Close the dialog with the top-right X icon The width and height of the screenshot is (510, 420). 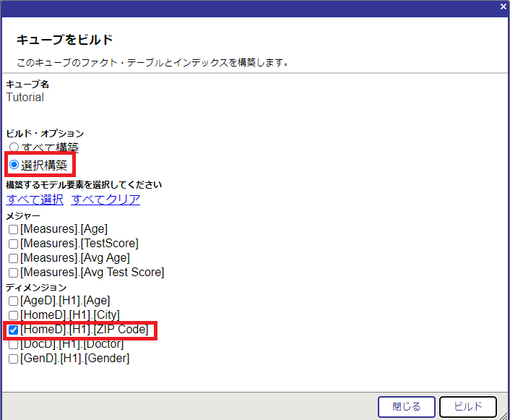(x=503, y=7)
